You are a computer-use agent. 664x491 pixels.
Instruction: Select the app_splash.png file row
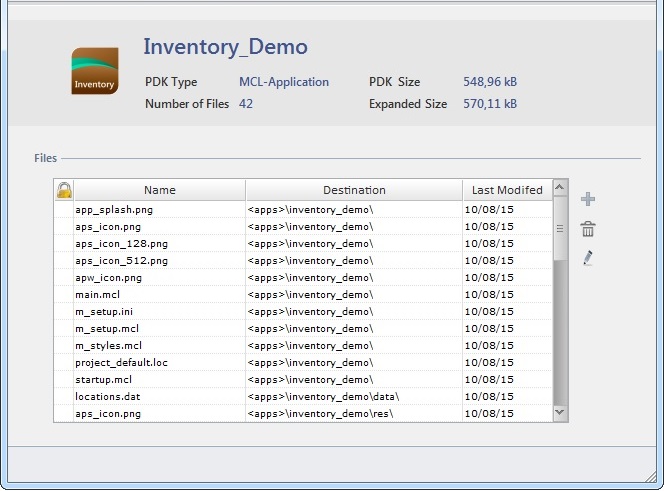[114, 210]
